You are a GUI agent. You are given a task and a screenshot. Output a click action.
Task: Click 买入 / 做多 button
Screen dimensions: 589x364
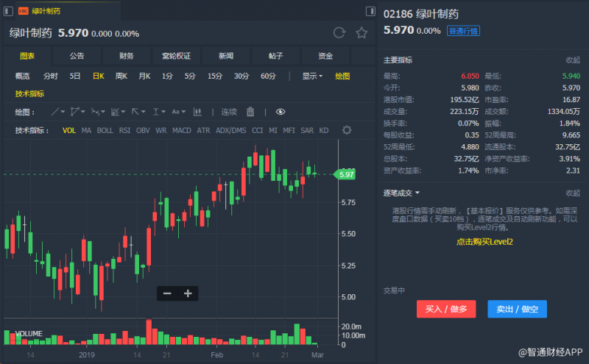point(446,309)
